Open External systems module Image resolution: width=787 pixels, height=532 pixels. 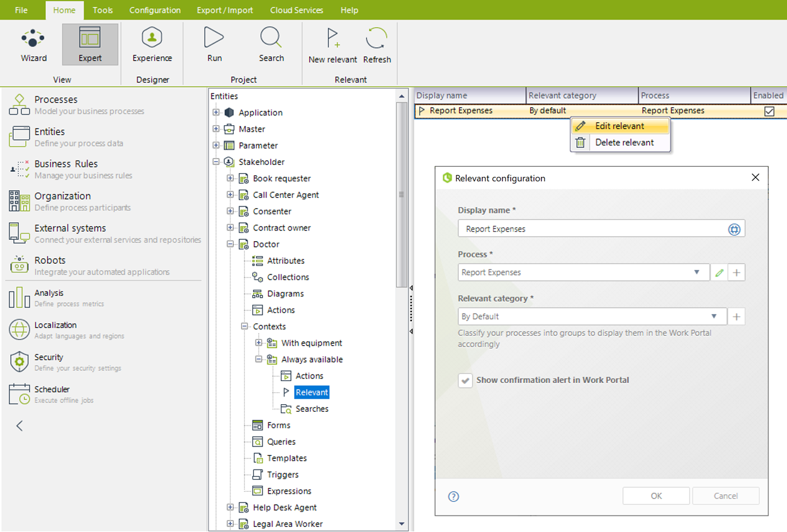105,233
